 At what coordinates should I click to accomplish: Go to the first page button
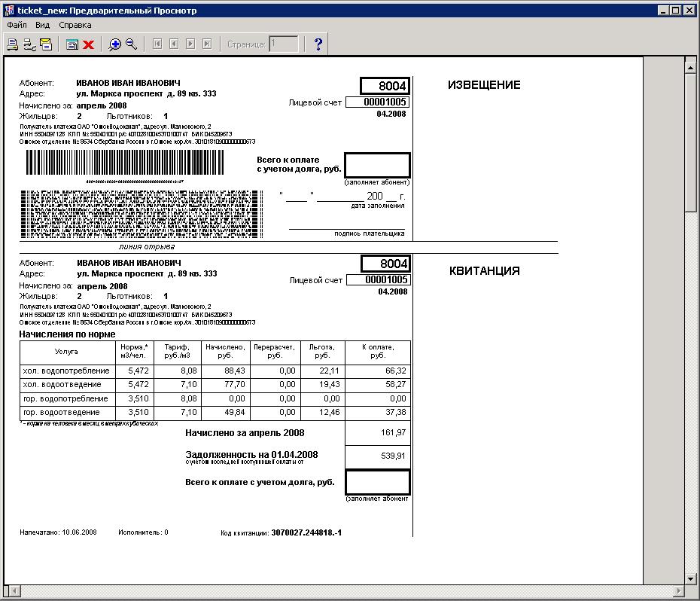pyautogui.click(x=157, y=44)
